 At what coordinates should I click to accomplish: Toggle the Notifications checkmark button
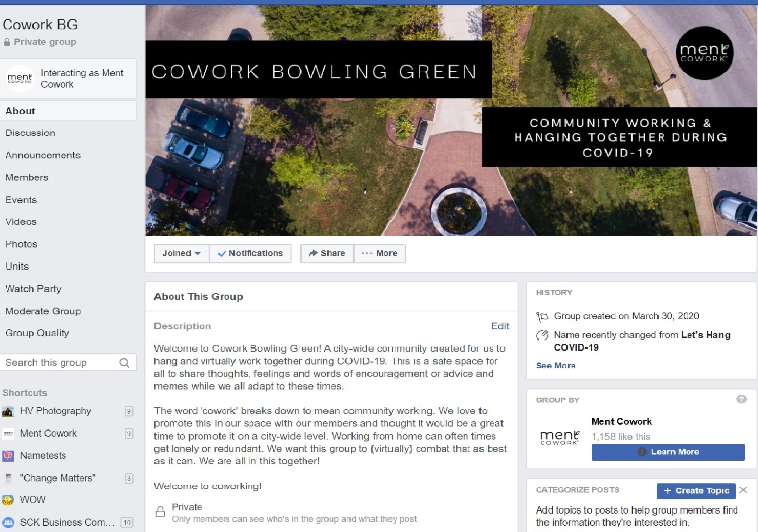click(250, 254)
